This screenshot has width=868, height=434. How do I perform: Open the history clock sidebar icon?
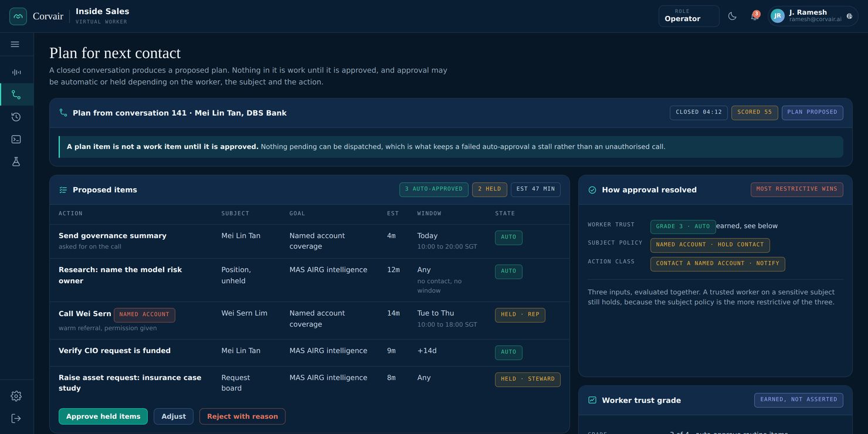(x=16, y=117)
